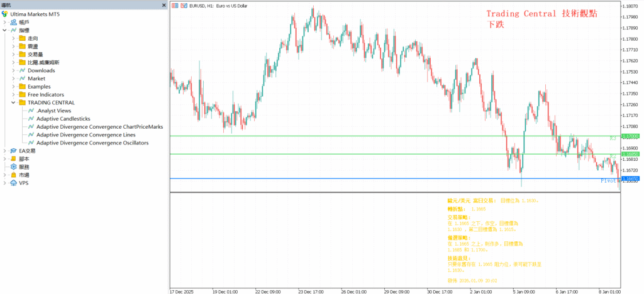Click the green 1.16850 price tag

click(x=630, y=154)
